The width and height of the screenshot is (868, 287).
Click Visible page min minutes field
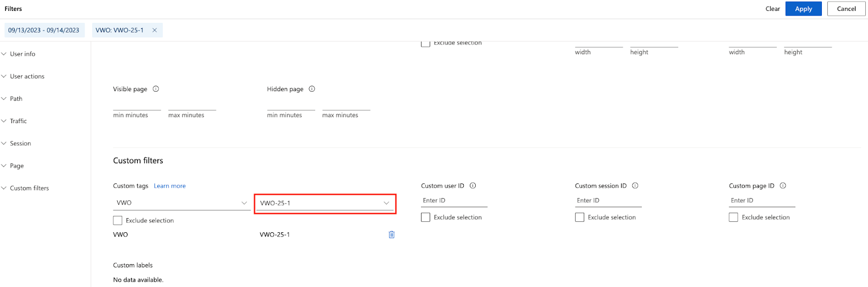(x=137, y=105)
